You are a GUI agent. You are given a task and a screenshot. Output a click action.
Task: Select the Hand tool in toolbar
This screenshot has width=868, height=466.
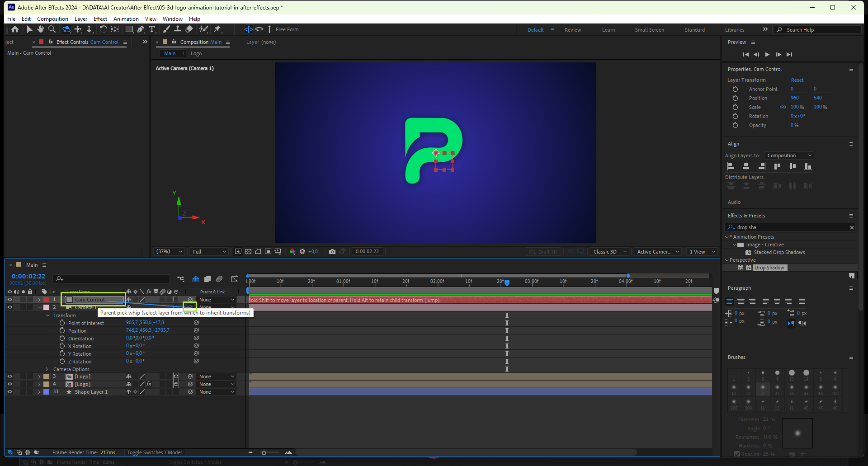coord(41,29)
